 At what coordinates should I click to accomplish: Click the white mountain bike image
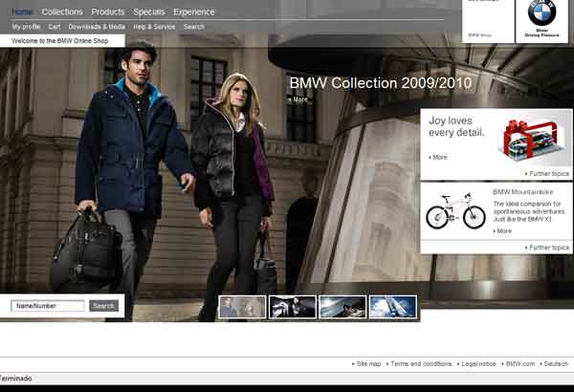pyautogui.click(x=455, y=211)
